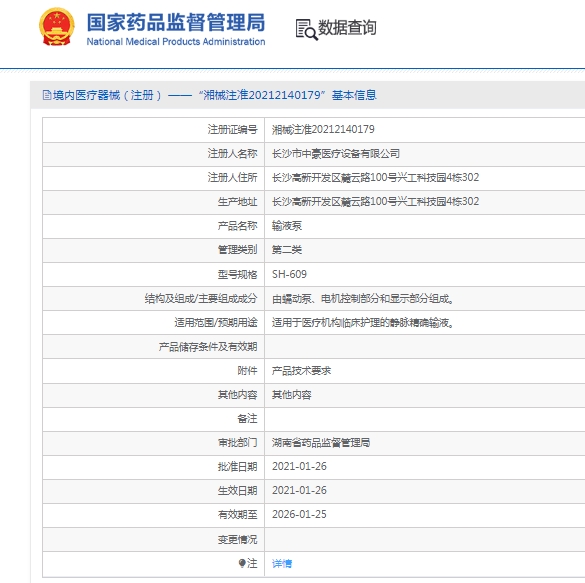The height and width of the screenshot is (583, 585).
Task: Select the heading 境内医疗器械（注册）基本信息
Action: click(215, 95)
